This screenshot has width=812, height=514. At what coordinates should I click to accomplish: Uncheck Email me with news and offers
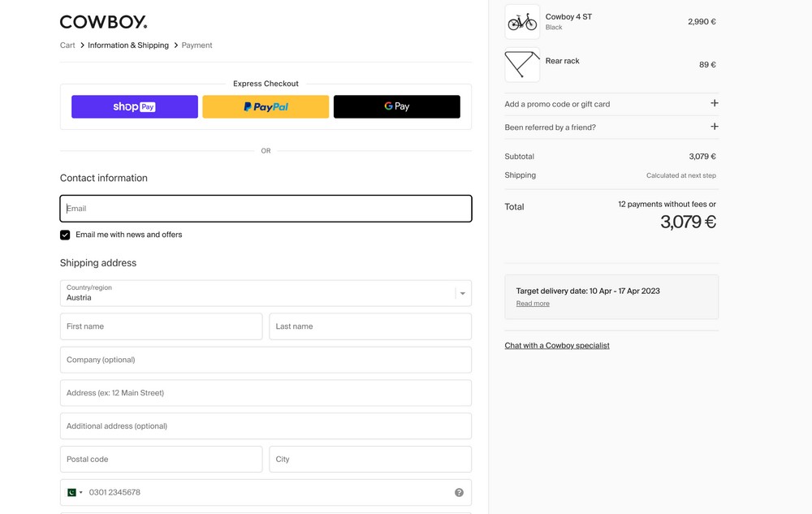pyautogui.click(x=65, y=235)
